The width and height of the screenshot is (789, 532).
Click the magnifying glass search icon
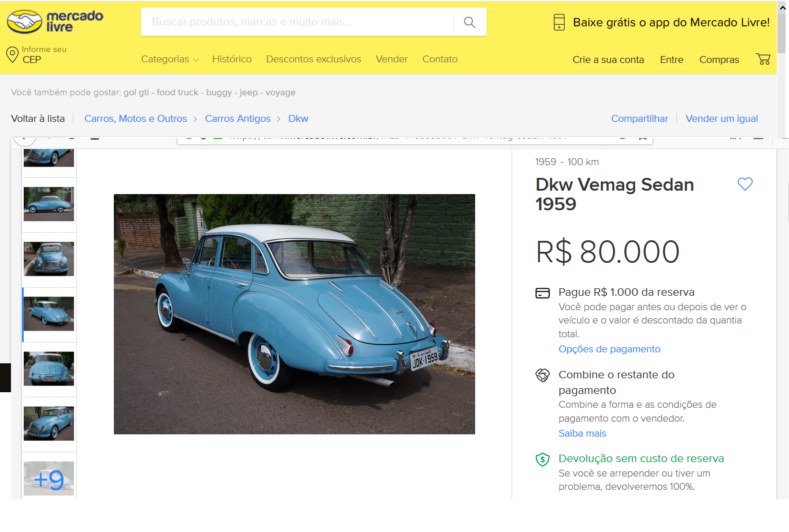pyautogui.click(x=469, y=22)
